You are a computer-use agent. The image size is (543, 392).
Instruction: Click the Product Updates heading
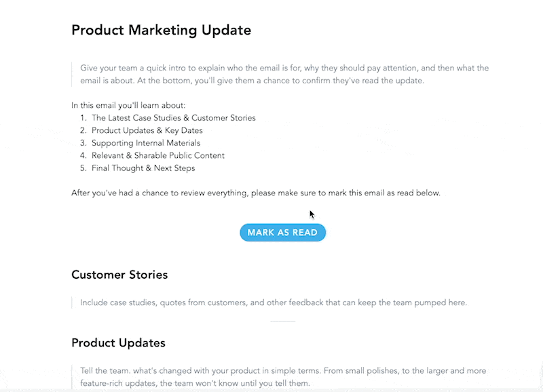[118, 343]
